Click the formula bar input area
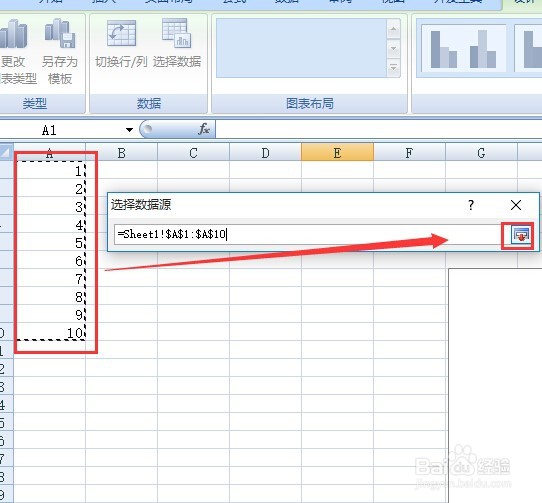This screenshot has width=542, height=503. coord(379,130)
